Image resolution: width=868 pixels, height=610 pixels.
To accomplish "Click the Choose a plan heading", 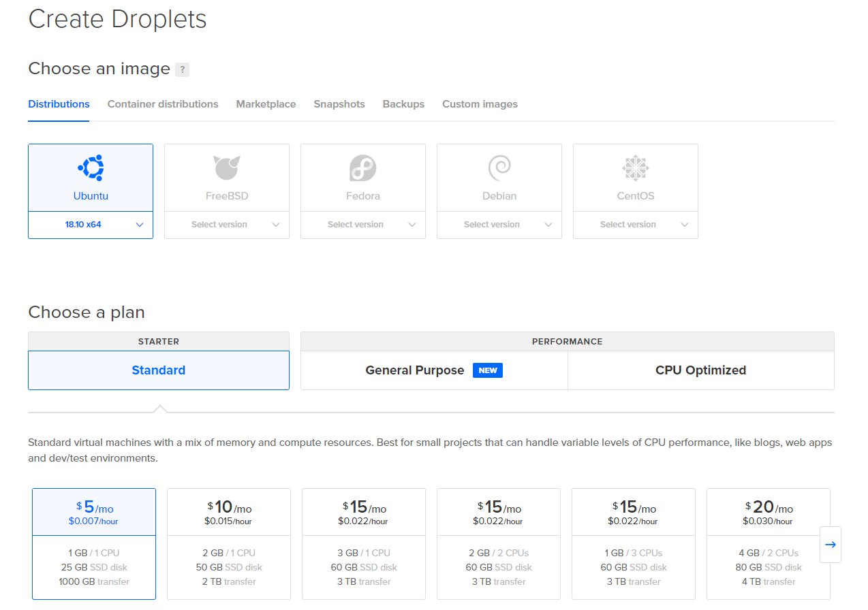I will pos(87,312).
